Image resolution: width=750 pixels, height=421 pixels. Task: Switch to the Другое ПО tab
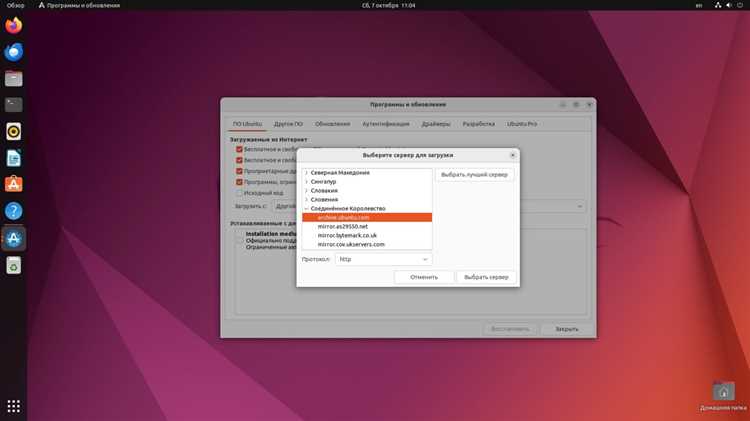tap(288, 124)
